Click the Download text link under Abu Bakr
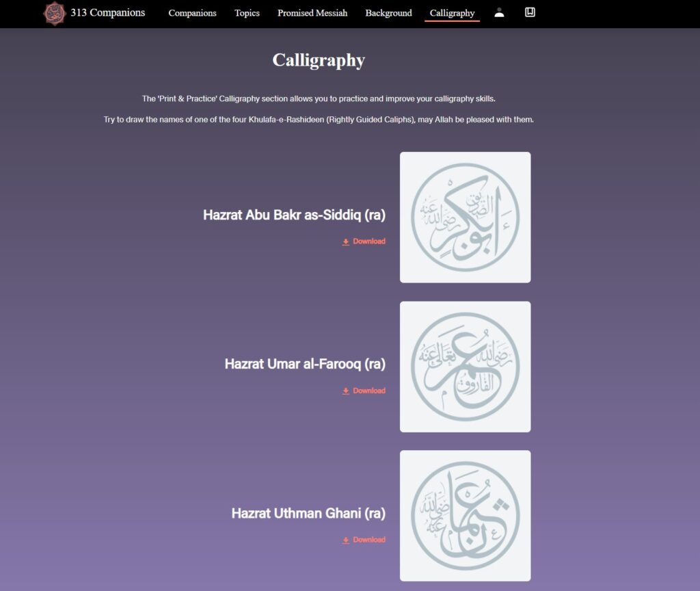Screen dimensions: 700x591 click(x=369, y=241)
